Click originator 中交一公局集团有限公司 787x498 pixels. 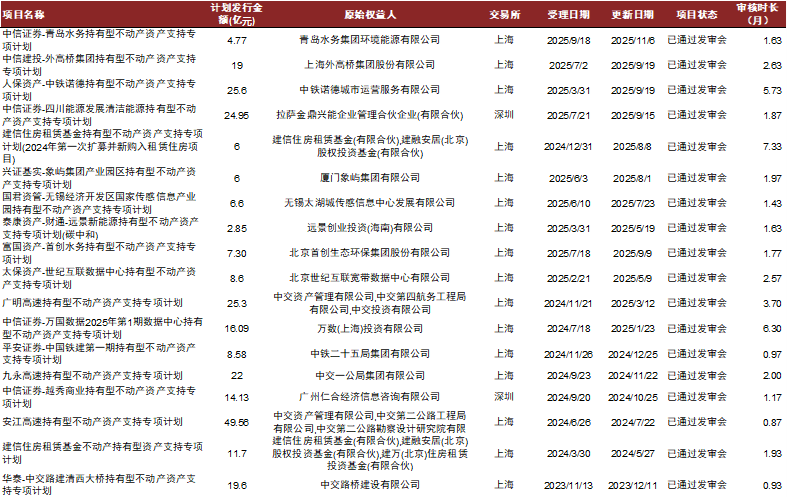pyautogui.click(x=370, y=376)
